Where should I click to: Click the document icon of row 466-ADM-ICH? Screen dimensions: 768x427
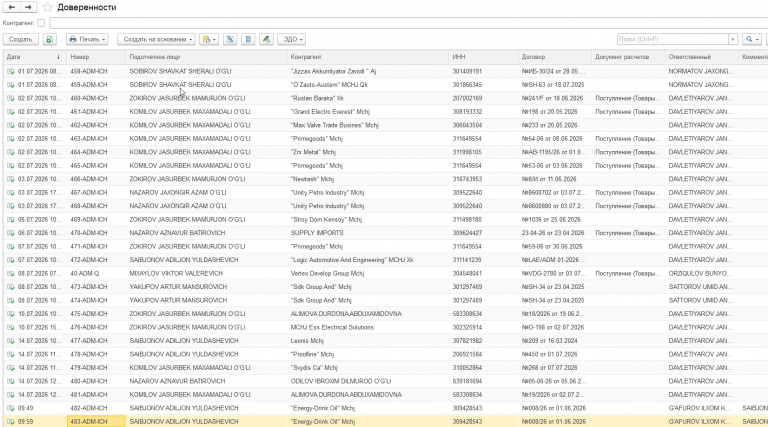pos(11,179)
